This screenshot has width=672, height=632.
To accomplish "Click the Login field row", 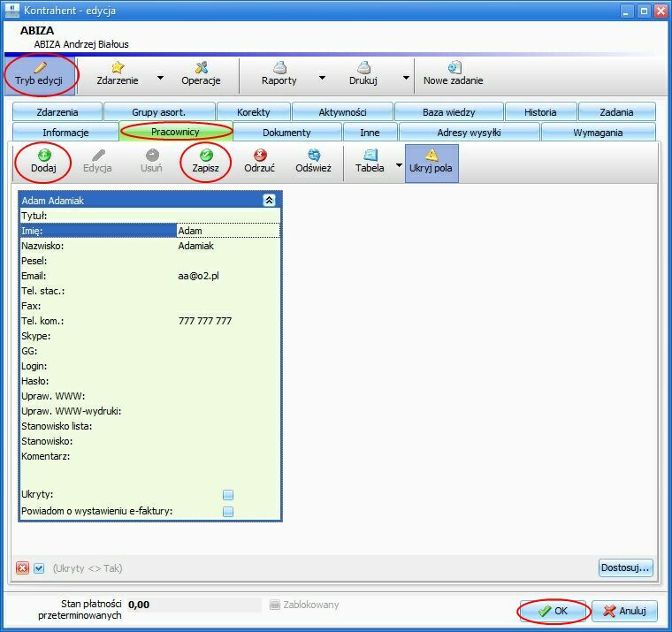I will click(150, 366).
